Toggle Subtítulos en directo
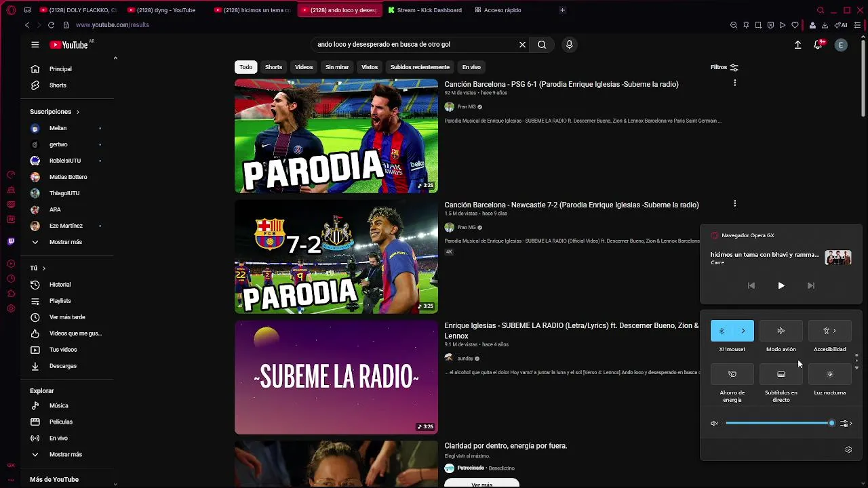Image resolution: width=868 pixels, height=488 pixels. 781,374
